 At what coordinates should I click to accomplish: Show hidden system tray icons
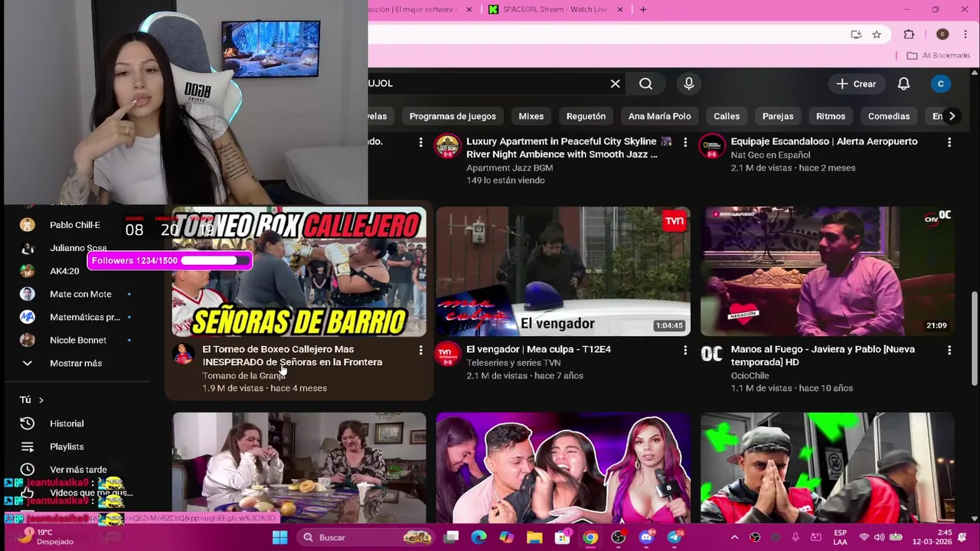pyautogui.click(x=734, y=537)
